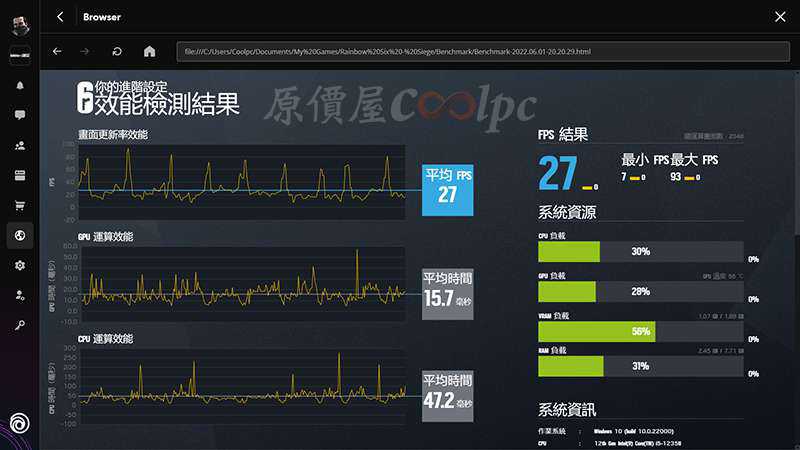Click the RAM load 31% bar

click(641, 366)
